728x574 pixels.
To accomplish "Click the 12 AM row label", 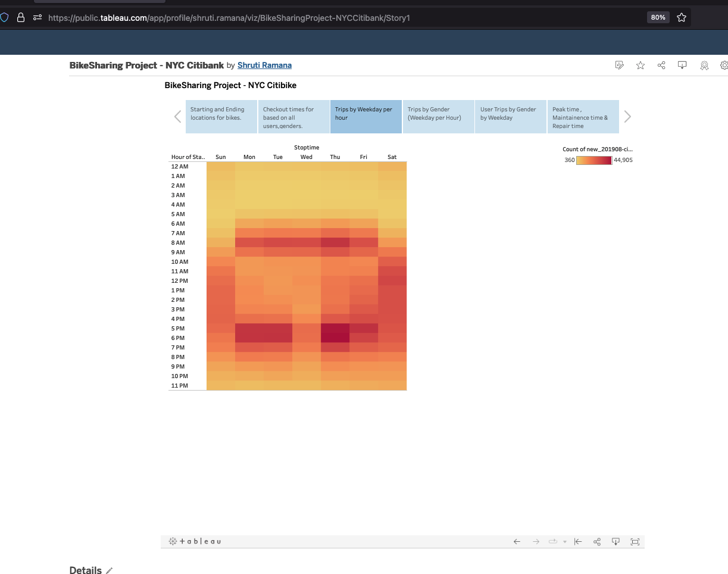I will click(179, 167).
